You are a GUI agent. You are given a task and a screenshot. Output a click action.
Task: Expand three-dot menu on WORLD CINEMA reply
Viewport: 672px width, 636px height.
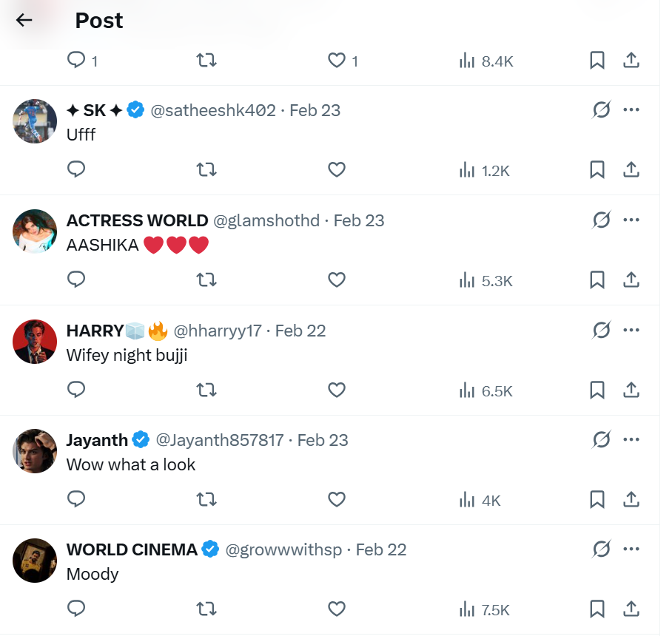coord(631,549)
